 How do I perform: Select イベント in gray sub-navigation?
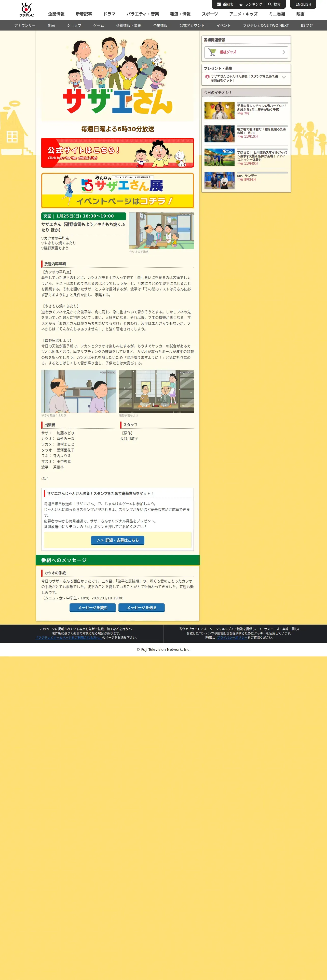(223, 25)
